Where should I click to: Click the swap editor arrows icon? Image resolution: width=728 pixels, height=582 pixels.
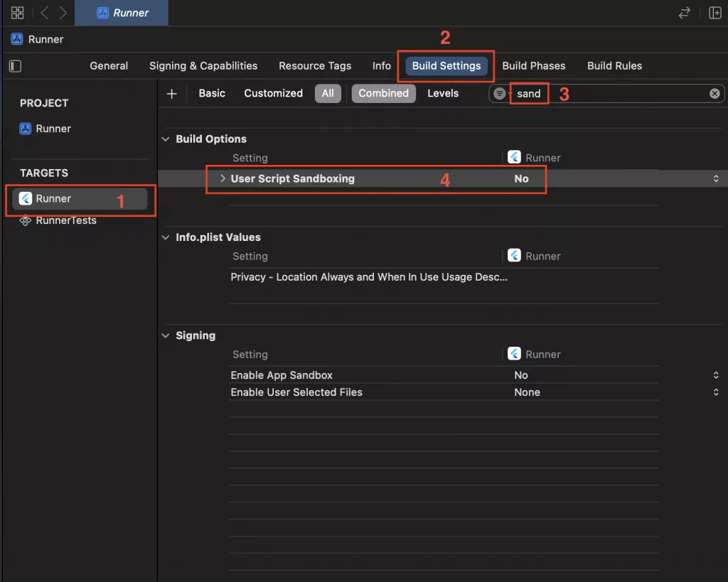[x=684, y=13]
